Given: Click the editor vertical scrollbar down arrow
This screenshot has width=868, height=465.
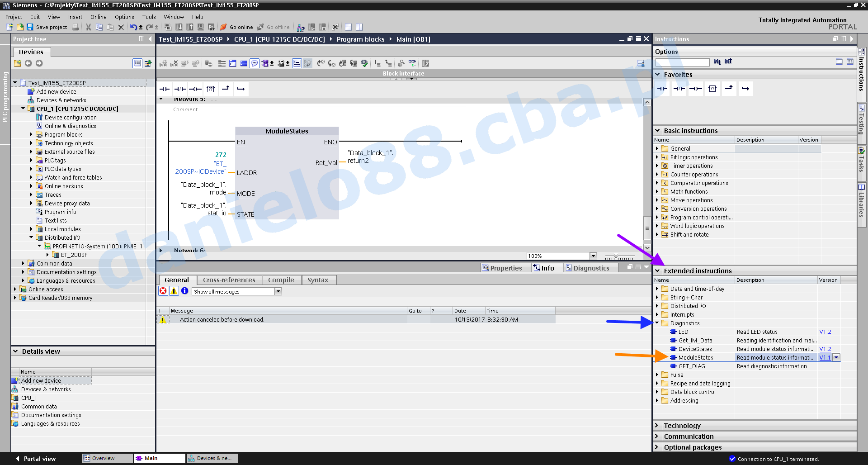Looking at the screenshot, I should [x=647, y=247].
